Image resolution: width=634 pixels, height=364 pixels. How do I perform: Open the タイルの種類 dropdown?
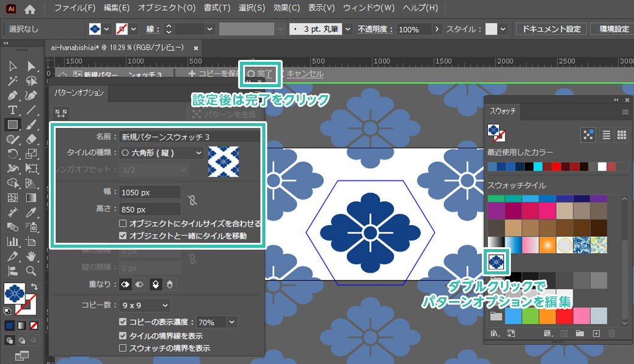160,153
